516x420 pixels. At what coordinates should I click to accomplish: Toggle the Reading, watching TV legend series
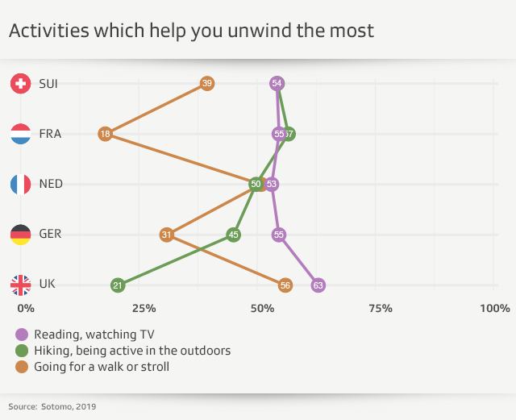(x=94, y=334)
